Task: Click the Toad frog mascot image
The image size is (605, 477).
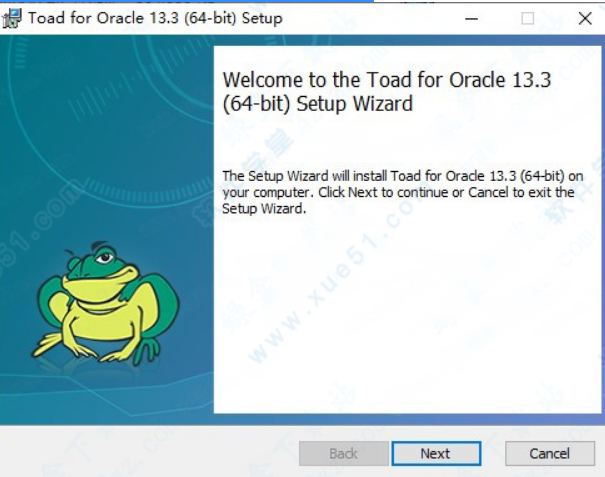Action: [105, 304]
